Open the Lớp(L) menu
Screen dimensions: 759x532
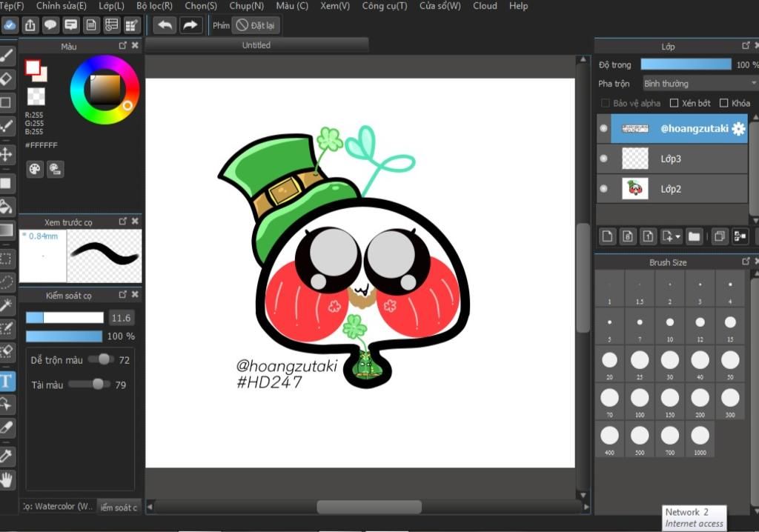coord(111,6)
